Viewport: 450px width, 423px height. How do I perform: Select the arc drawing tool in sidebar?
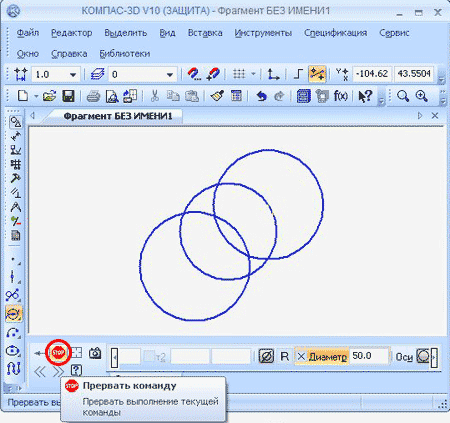(x=13, y=332)
